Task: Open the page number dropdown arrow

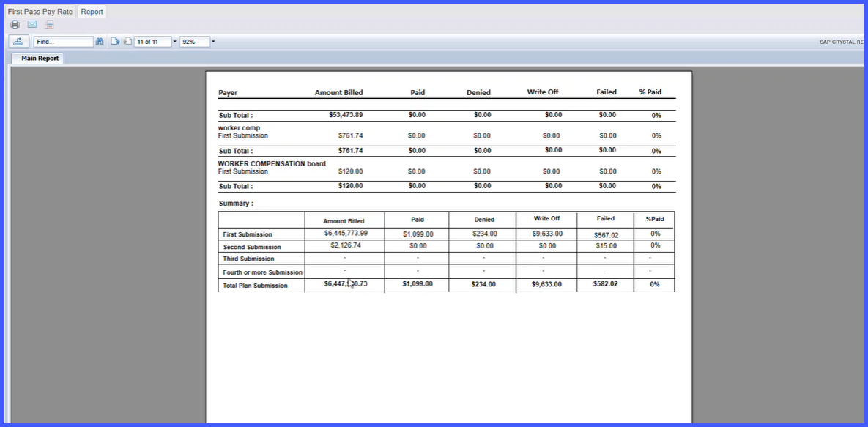Action: pyautogui.click(x=175, y=42)
